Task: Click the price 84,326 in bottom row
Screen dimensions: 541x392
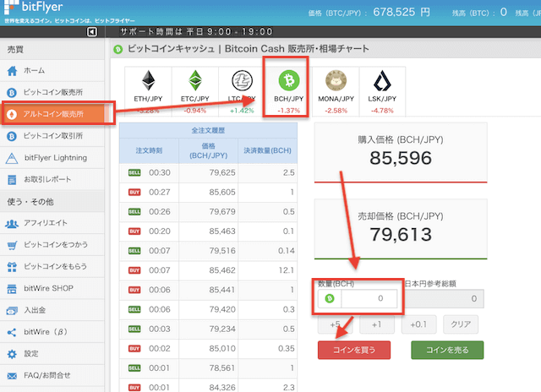Action: click(222, 387)
